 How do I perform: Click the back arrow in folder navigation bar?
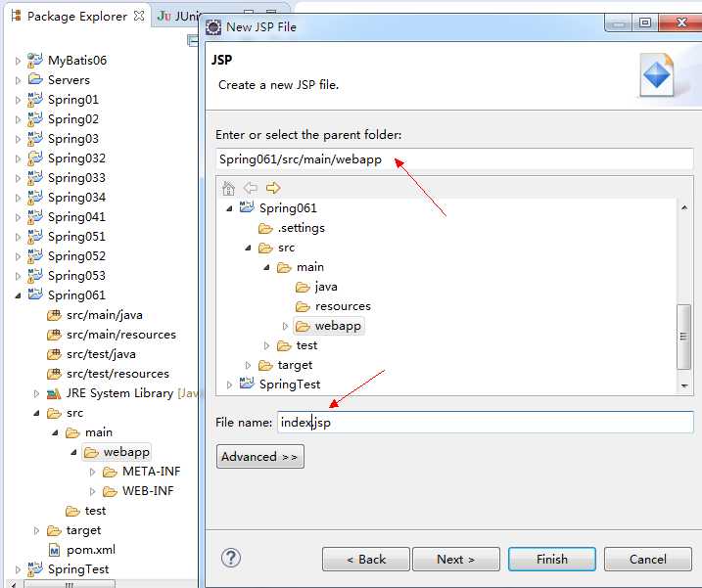coord(251,188)
